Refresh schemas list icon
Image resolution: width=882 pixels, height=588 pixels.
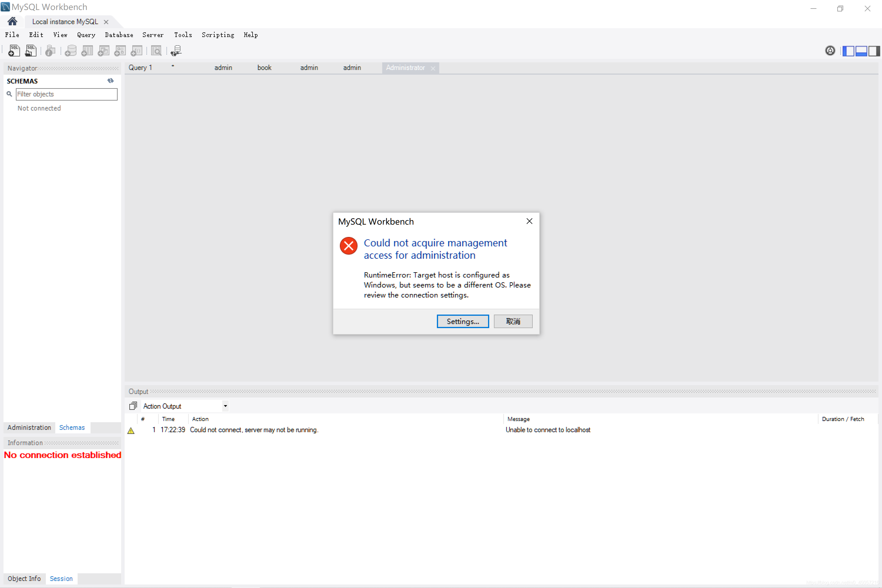pos(110,81)
